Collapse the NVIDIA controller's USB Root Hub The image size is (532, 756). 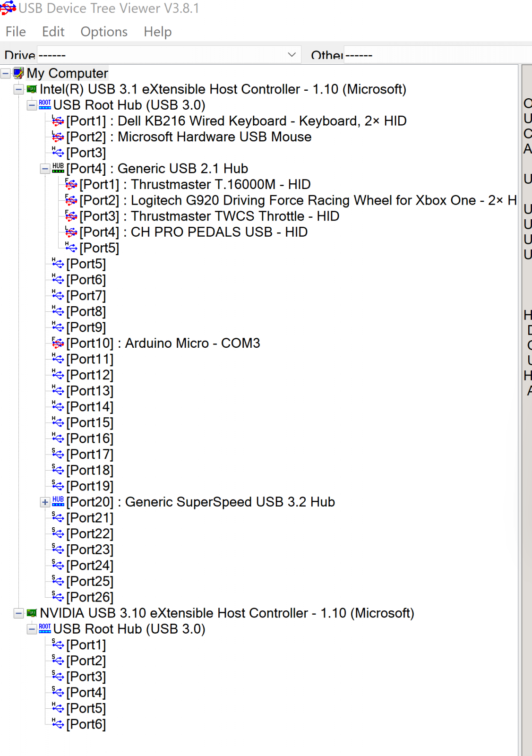(32, 629)
